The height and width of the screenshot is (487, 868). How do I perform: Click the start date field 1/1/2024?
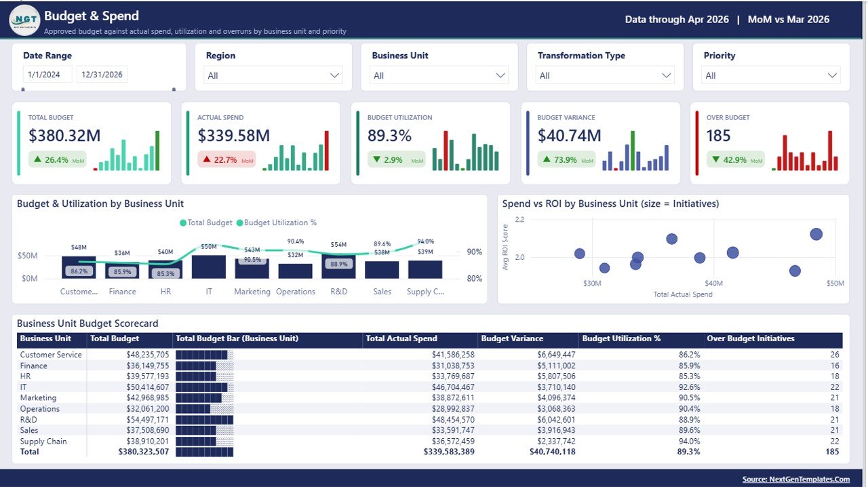click(47, 75)
